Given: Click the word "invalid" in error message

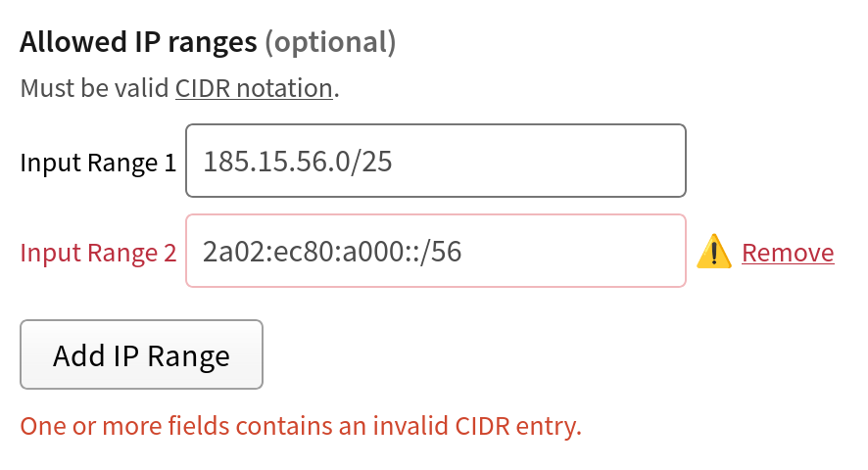Looking at the screenshot, I should (413, 427).
